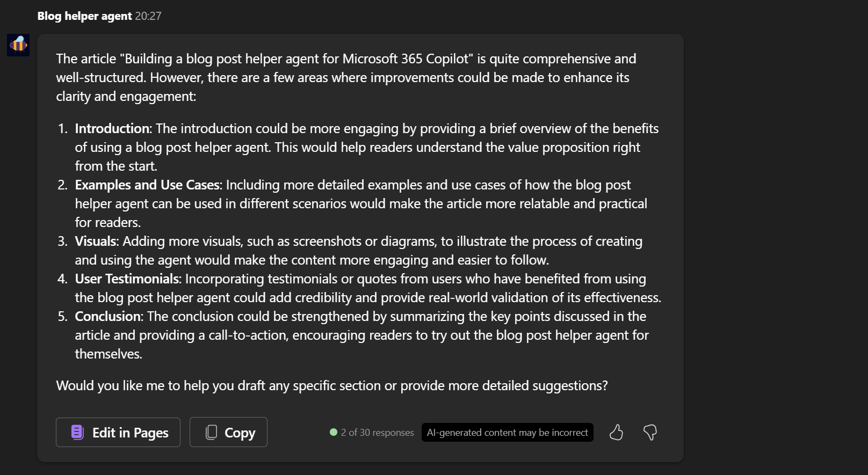Click the Copy button below the message
Viewport: 868px width, 475px height.
click(228, 432)
